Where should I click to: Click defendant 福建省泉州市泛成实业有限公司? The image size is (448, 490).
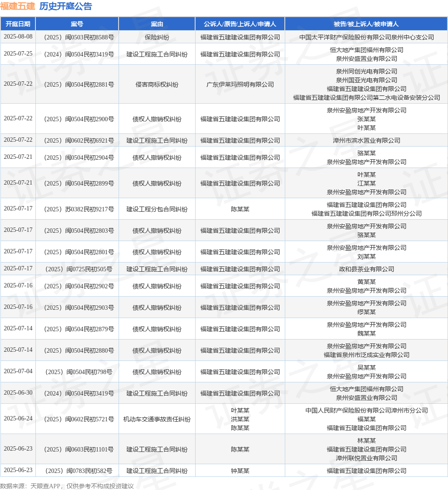pos(367,355)
